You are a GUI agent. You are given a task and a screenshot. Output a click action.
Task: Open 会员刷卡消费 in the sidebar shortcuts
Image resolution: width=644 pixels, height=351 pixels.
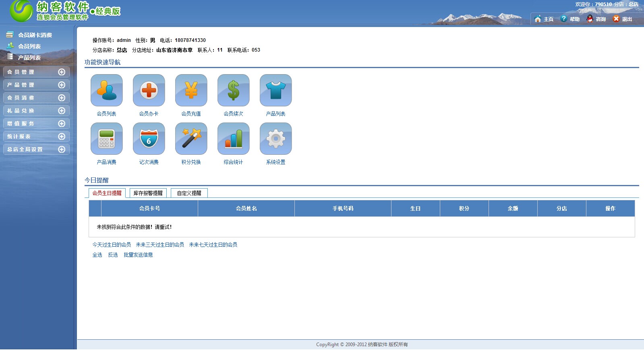click(35, 35)
